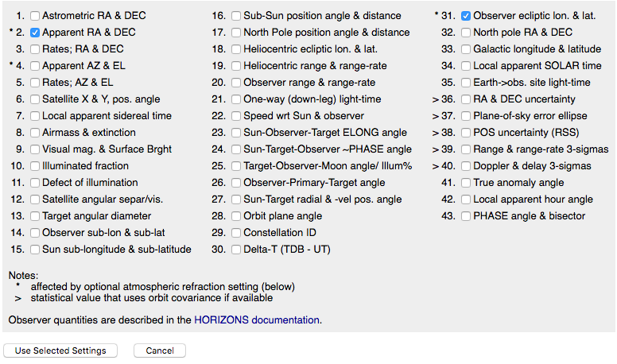Tick Observer range & range-rate box
The height and width of the screenshot is (364, 617).
(x=237, y=83)
